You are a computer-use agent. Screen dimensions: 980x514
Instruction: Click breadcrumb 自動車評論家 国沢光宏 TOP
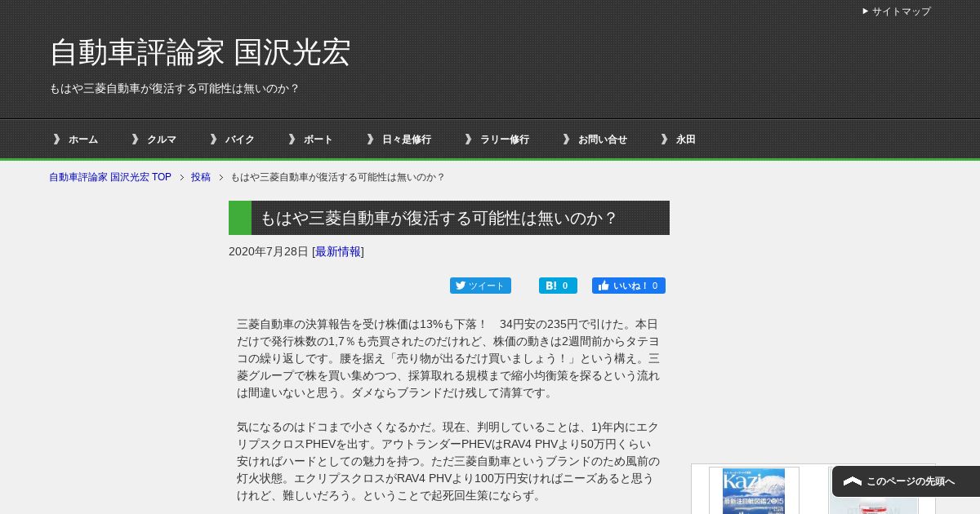110,177
